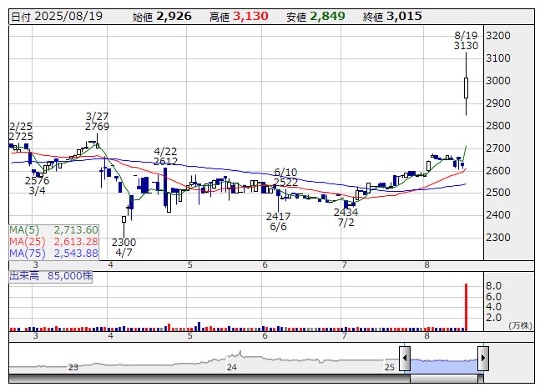
Task: Click the blue selected range in navigator
Action: click(x=444, y=366)
